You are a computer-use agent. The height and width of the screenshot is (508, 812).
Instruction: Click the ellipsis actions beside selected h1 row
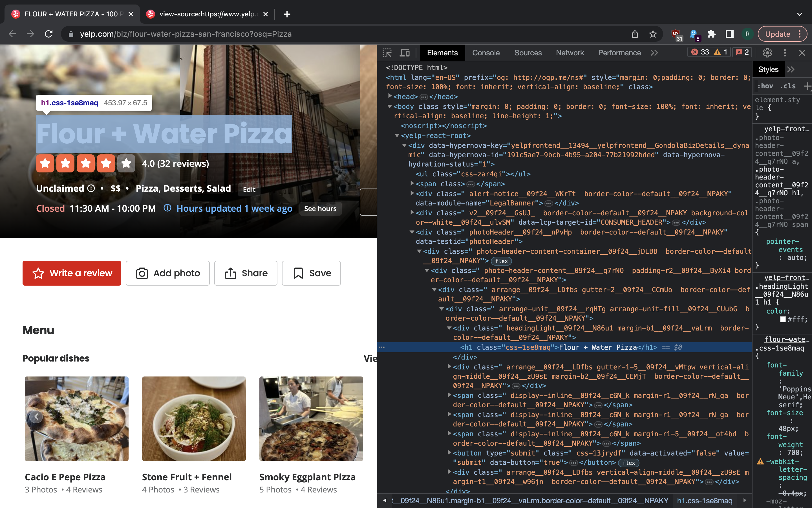pos(382,347)
